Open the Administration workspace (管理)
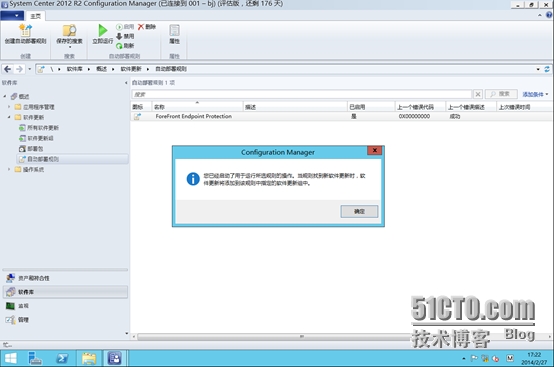 coord(65,320)
